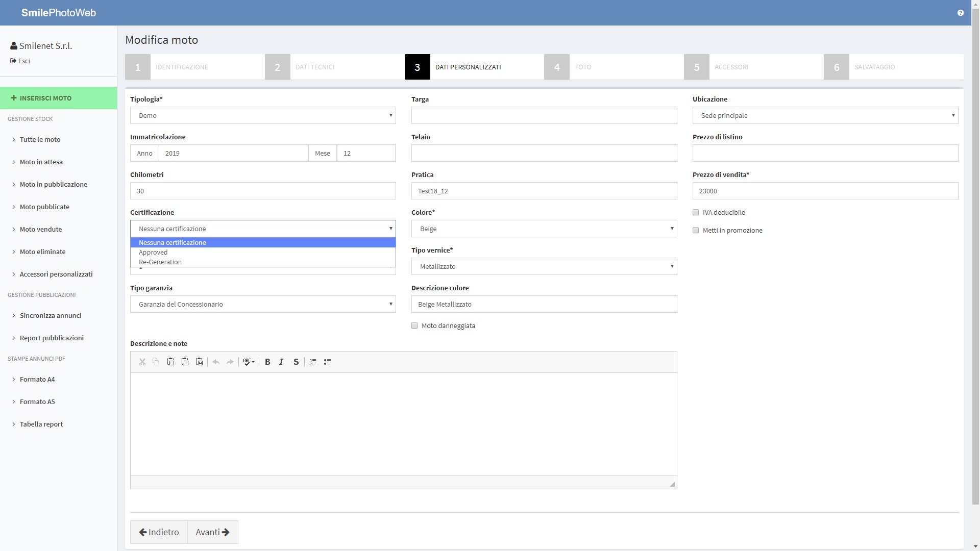The height and width of the screenshot is (551, 980).
Task: Click paste as plain text icon
Action: tap(185, 362)
